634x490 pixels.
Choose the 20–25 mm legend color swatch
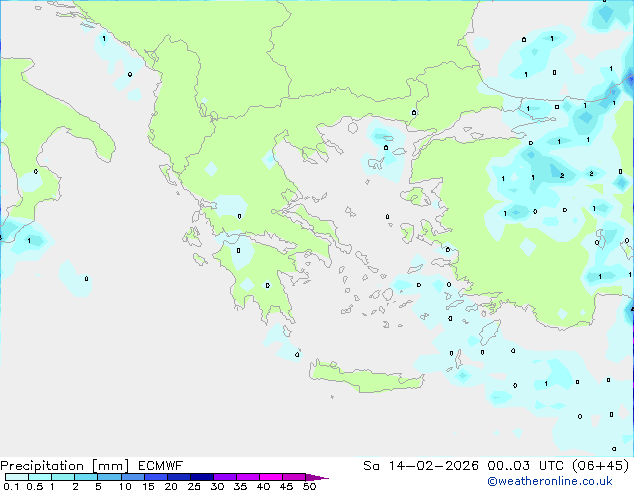[x=179, y=477]
